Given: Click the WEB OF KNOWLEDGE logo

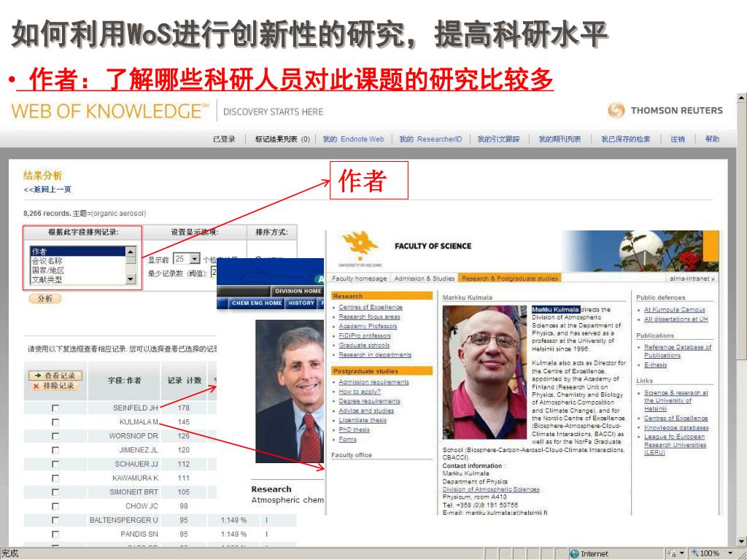Looking at the screenshot, I should [109, 111].
